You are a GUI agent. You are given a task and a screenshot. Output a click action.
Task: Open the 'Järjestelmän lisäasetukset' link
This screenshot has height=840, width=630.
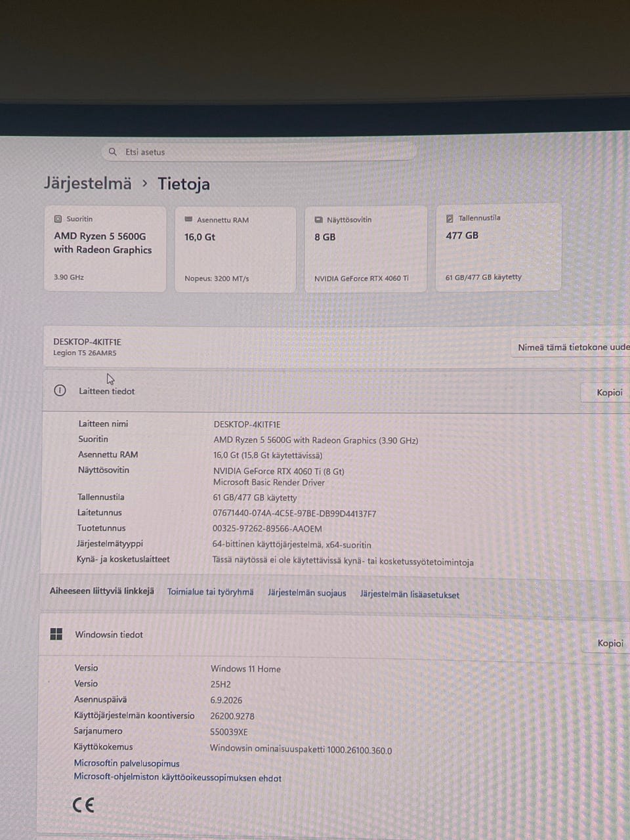pos(409,595)
